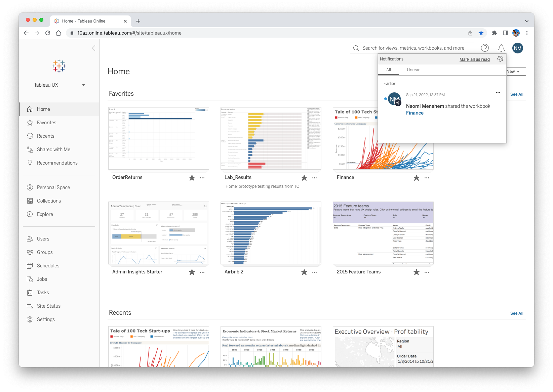Open the Users page
The height and width of the screenshot is (392, 553).
[59, 239]
